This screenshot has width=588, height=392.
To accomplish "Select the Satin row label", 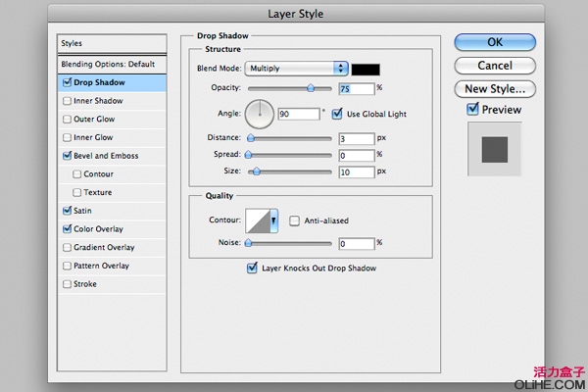I will [82, 211].
